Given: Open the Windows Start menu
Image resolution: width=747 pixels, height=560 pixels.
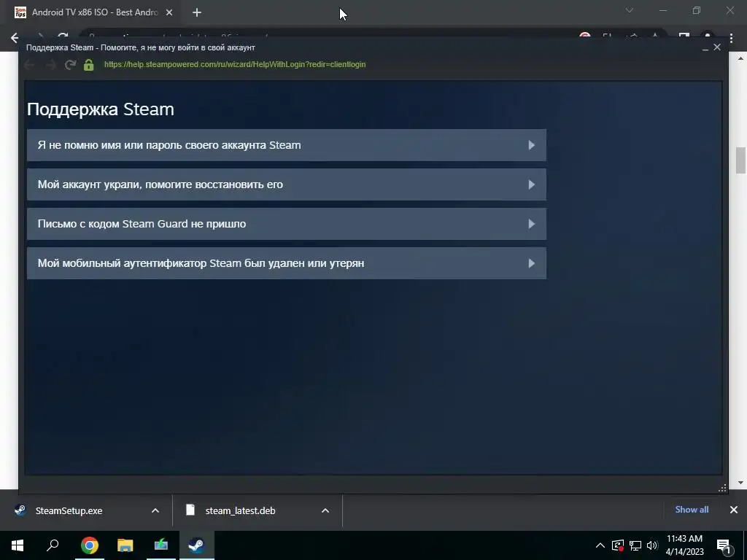Looking at the screenshot, I should (x=18, y=545).
